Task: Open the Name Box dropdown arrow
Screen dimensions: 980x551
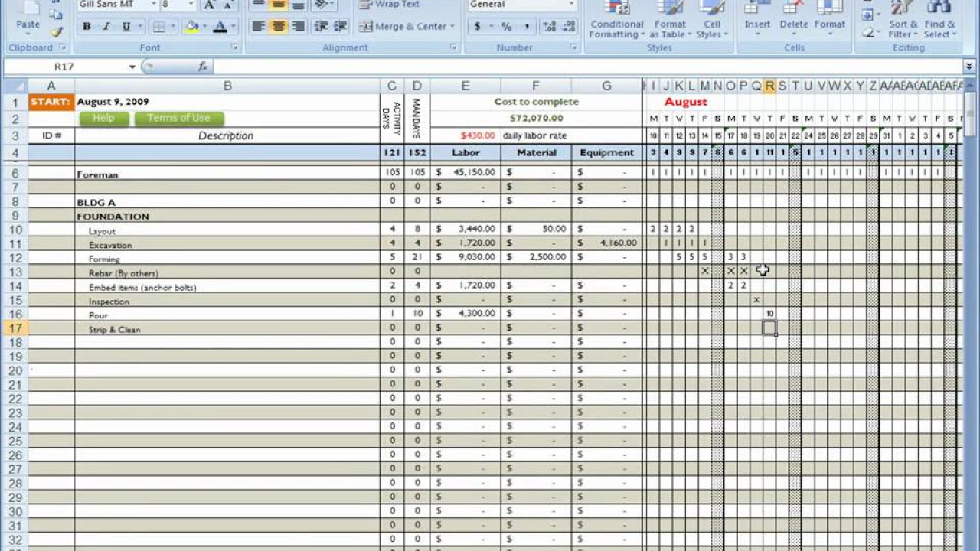Action: [132, 67]
